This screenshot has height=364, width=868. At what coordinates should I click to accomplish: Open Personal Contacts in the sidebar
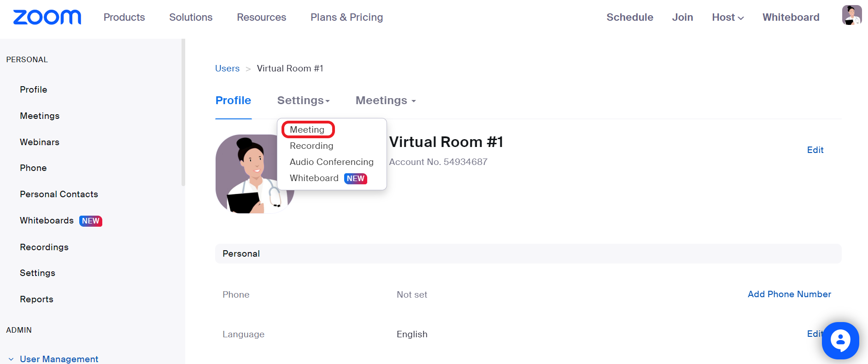point(59,194)
